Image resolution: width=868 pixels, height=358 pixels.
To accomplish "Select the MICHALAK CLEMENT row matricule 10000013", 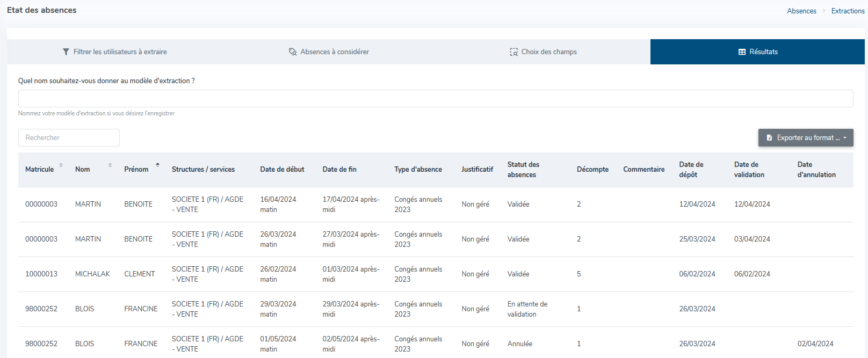I will point(41,274).
